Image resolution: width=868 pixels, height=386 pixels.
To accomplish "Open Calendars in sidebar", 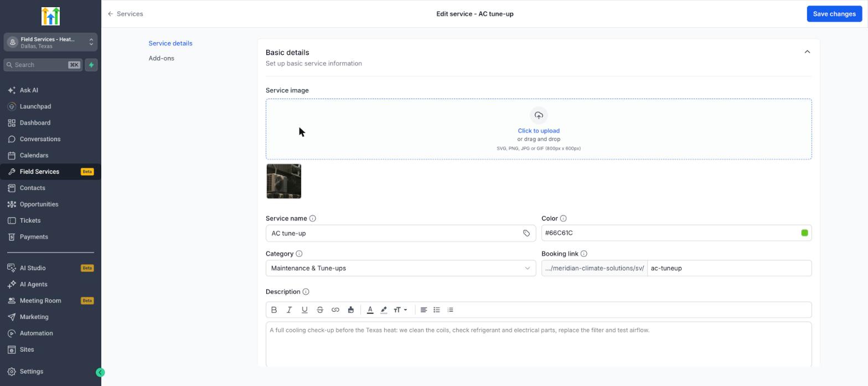I will 50,156.
